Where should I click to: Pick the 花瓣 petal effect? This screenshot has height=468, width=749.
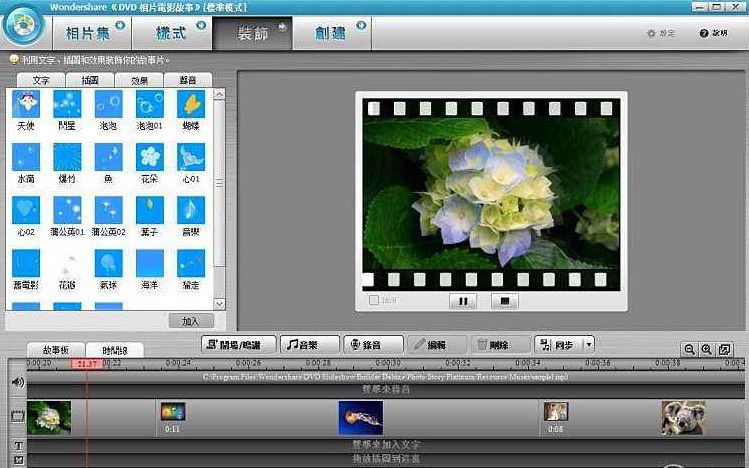pos(67,263)
